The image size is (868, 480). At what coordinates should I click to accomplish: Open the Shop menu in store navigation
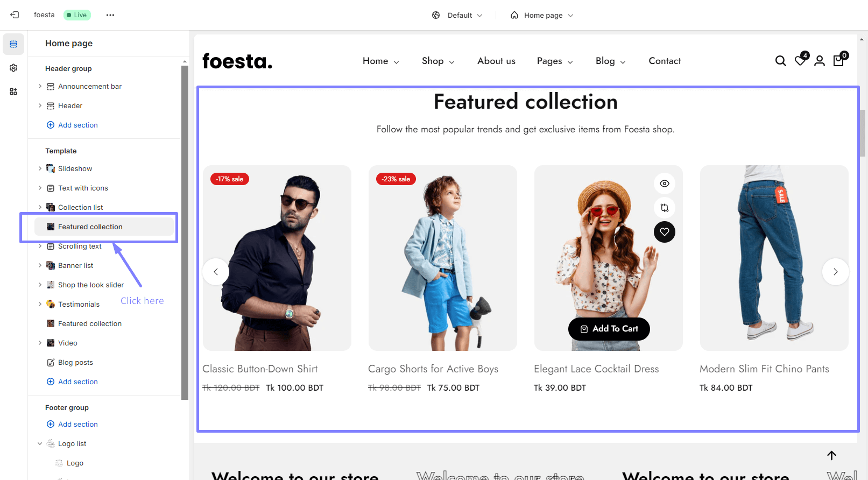pyautogui.click(x=438, y=61)
